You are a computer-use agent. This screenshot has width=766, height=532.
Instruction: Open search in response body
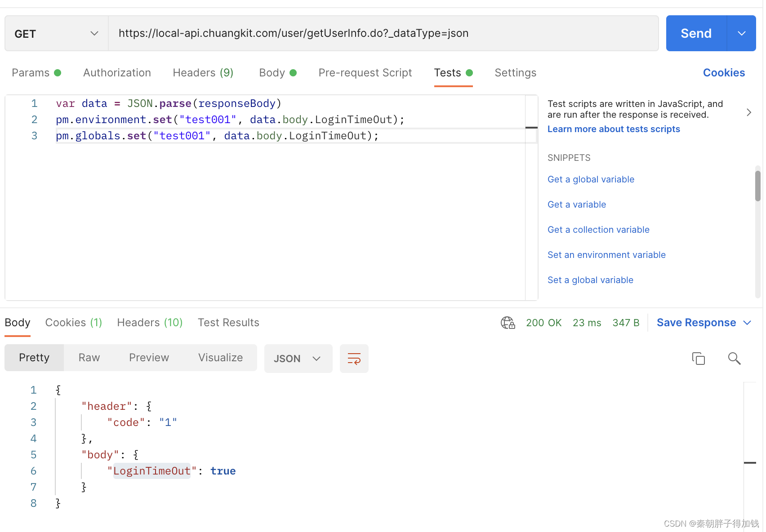point(734,358)
